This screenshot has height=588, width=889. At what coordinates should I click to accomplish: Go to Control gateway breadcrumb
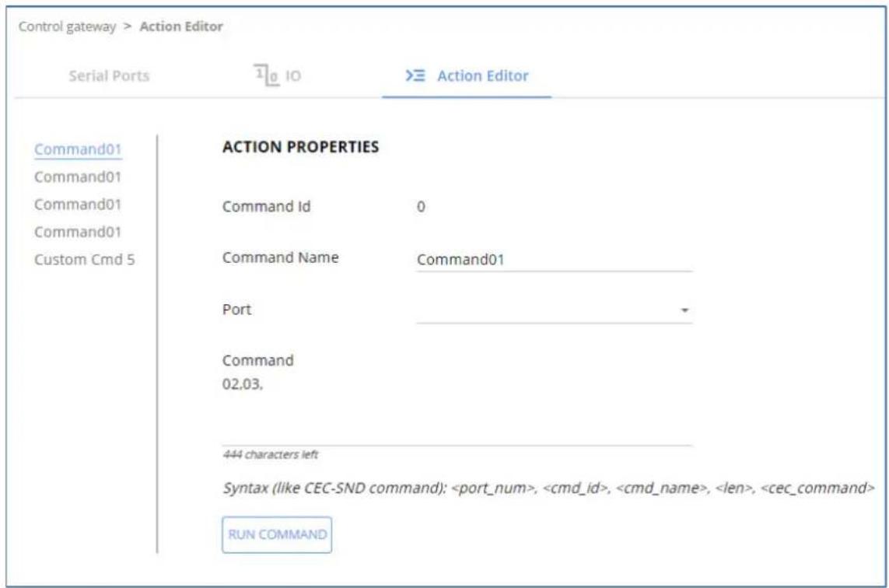67,26
